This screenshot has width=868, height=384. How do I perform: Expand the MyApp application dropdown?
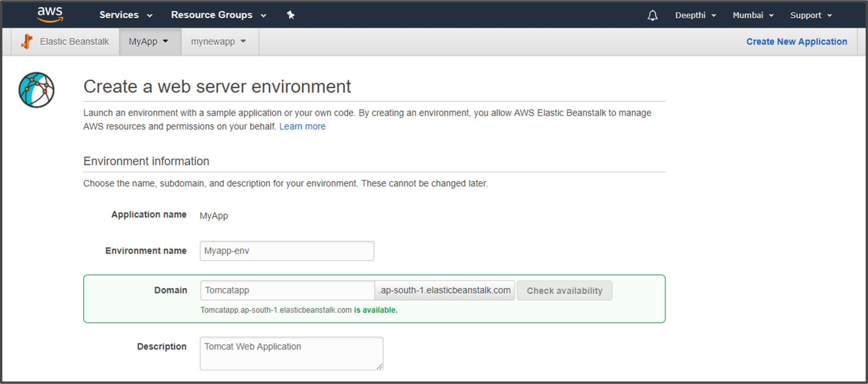[x=150, y=42]
